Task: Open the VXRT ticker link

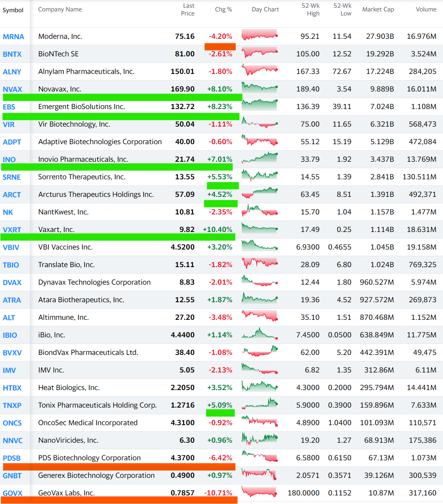Action: (x=12, y=230)
